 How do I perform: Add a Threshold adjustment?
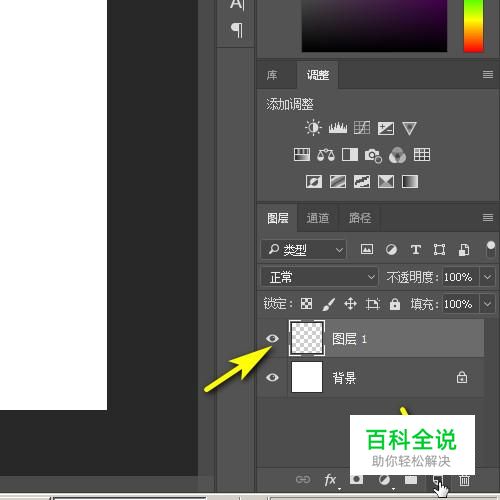click(x=362, y=182)
